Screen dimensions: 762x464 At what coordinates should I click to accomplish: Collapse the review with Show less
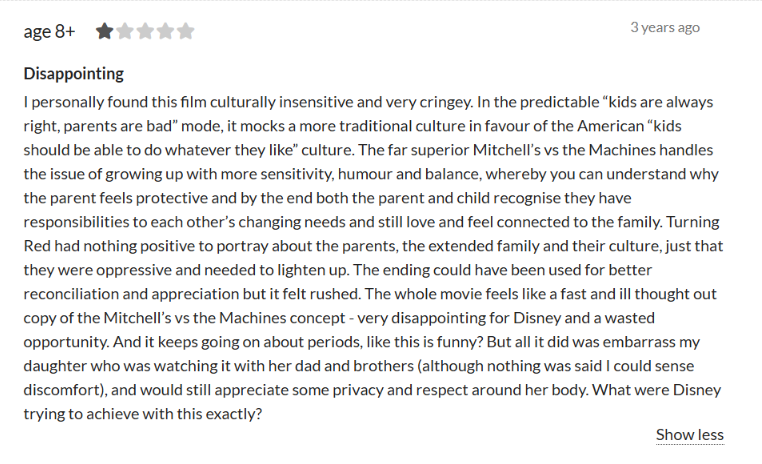coord(689,435)
